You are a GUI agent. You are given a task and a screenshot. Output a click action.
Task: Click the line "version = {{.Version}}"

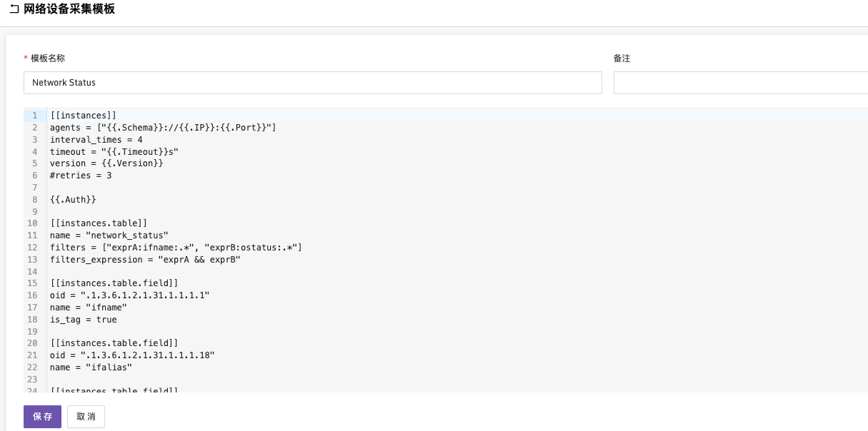click(106, 163)
